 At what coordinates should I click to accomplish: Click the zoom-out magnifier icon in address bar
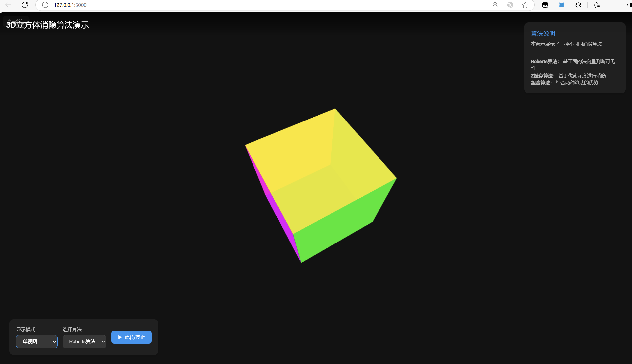[x=495, y=5]
